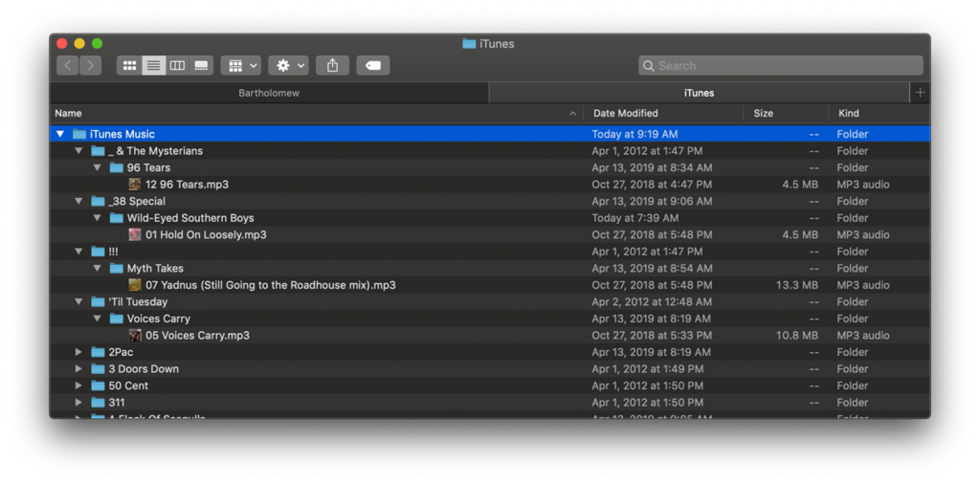The image size is (980, 484).
Task: Open the group-by arrangement dropdown
Action: coord(240,66)
